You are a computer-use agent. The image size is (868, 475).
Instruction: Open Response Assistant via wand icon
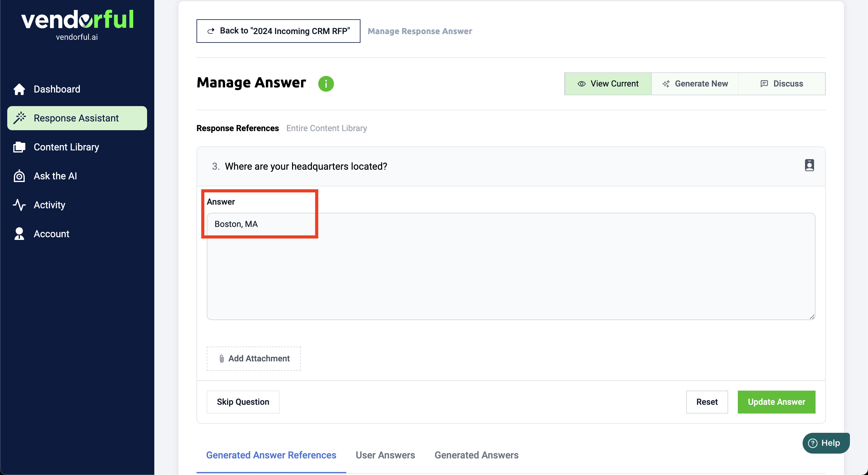(x=20, y=118)
